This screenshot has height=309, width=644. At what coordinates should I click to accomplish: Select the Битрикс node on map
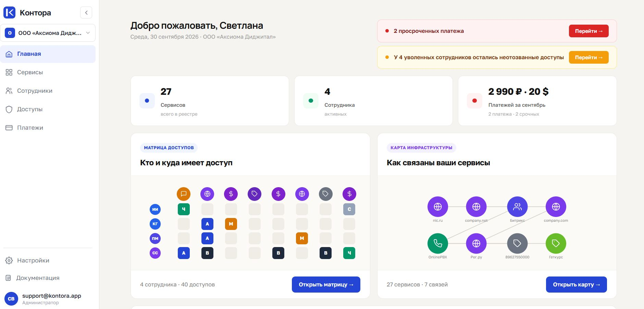(x=517, y=207)
